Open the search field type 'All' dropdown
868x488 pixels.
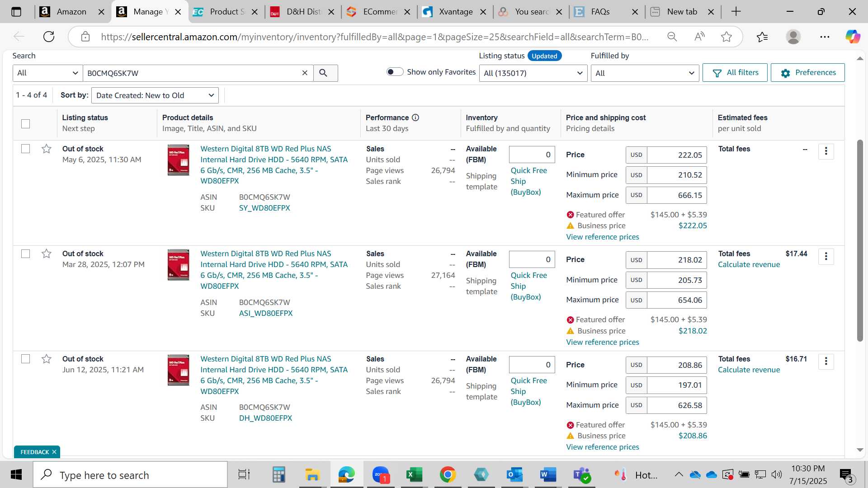(47, 73)
